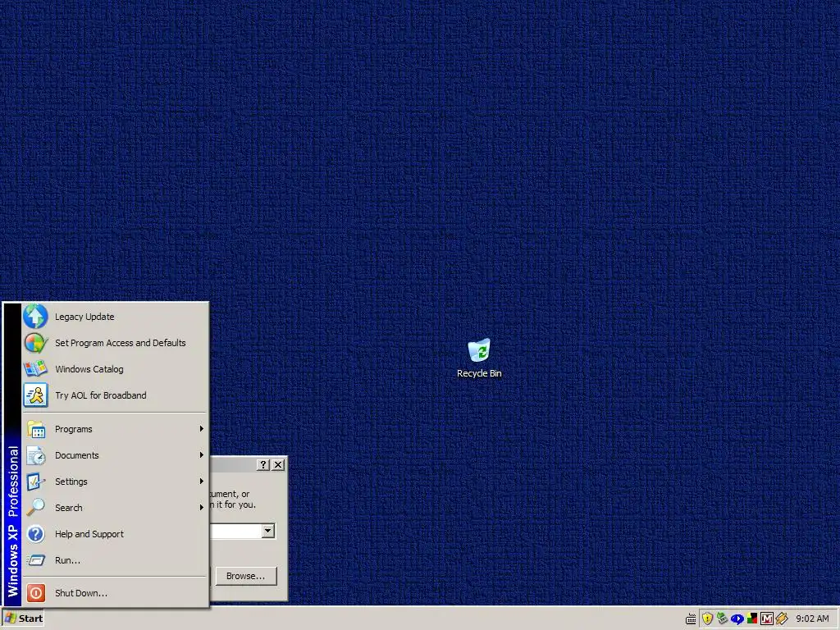Image resolution: width=840 pixels, height=630 pixels.
Task: Click the Start button on the taskbar
Action: pos(23,619)
